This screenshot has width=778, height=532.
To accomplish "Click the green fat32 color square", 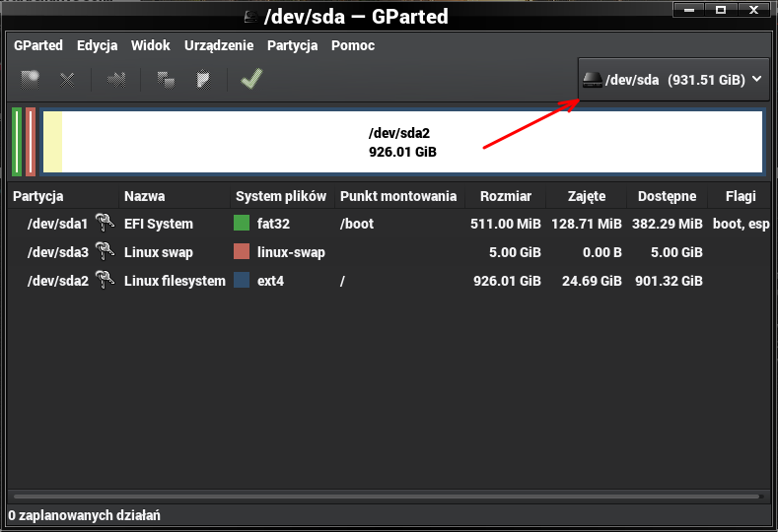I will pyautogui.click(x=242, y=223).
